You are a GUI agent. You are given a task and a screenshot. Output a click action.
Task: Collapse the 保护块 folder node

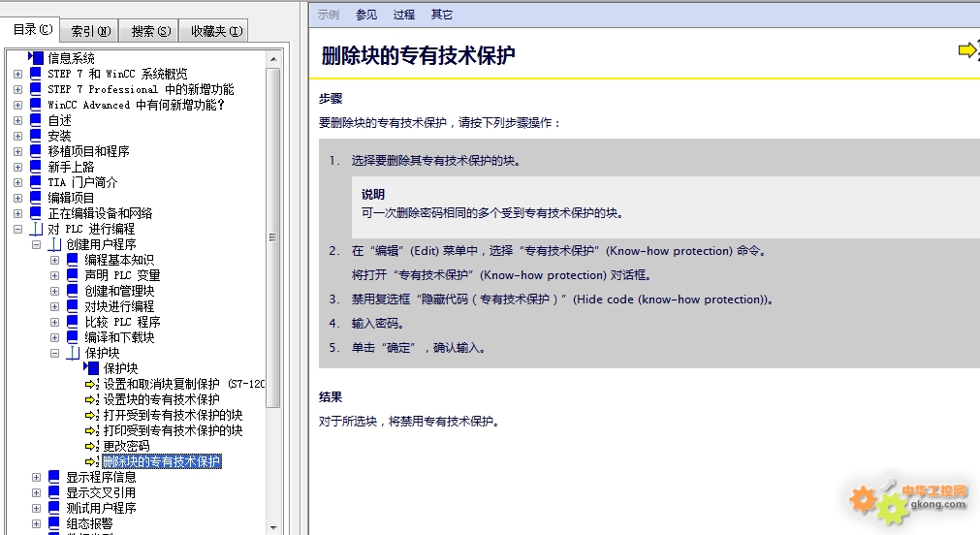pos(55,353)
